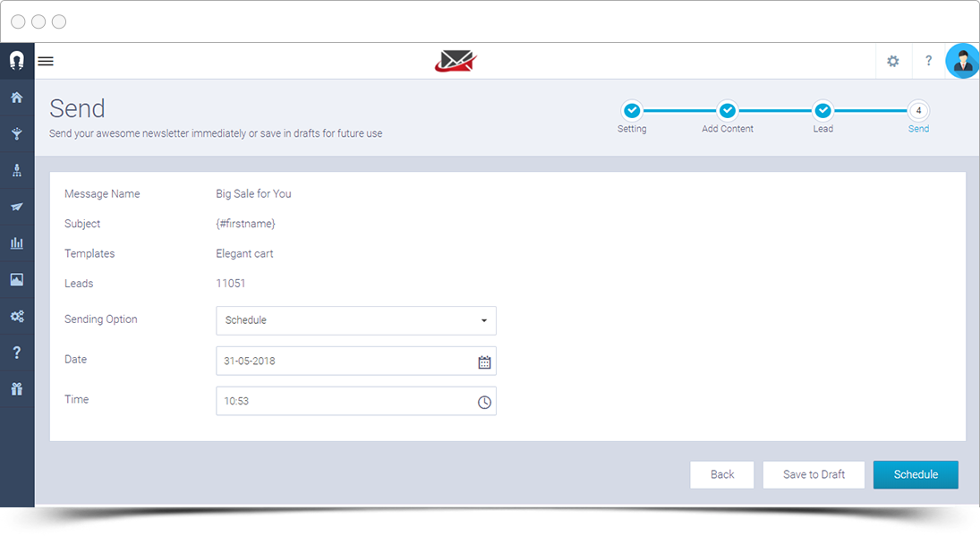Open the clock time picker icon
Screen dimensions: 980x536
pos(484,403)
